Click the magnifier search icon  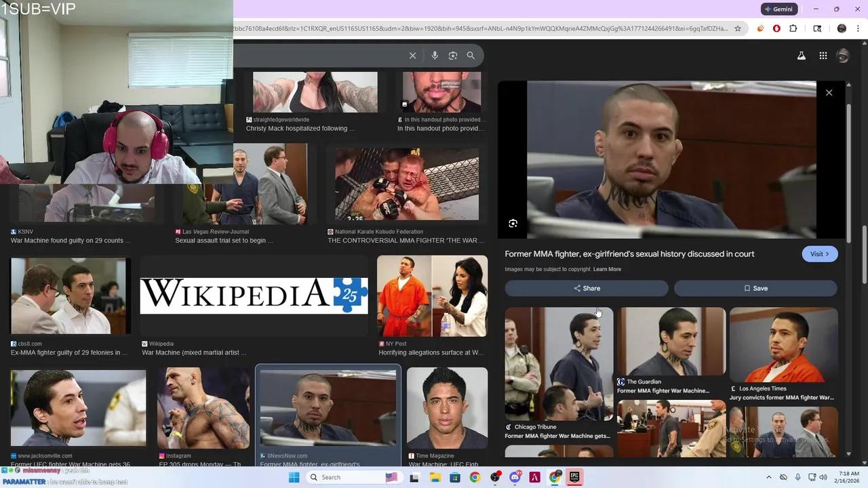(471, 56)
